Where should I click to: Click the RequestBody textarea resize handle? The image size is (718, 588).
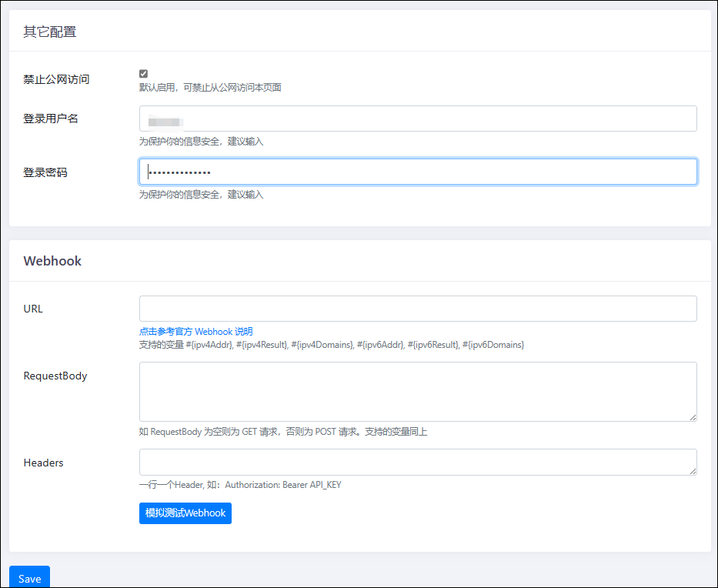[x=693, y=417]
